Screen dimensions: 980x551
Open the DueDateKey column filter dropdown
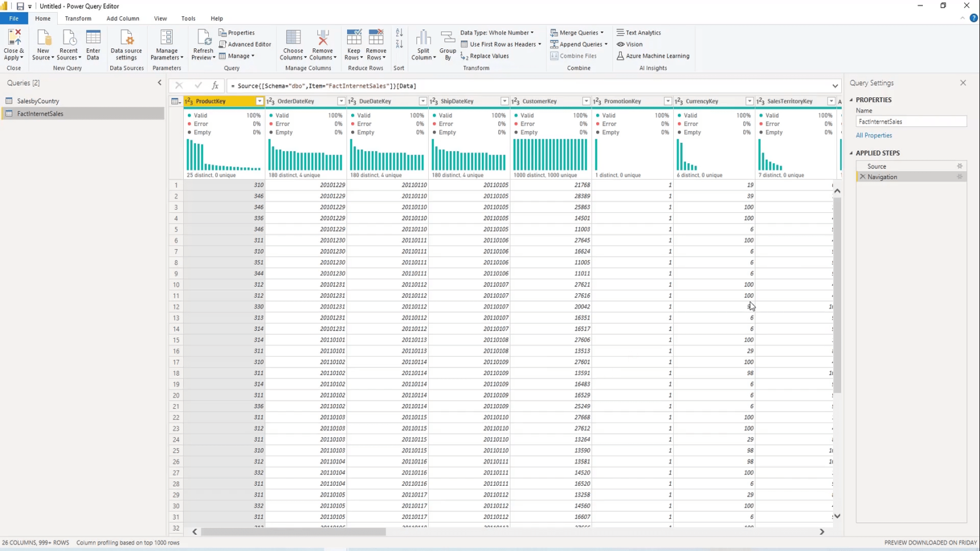pos(423,101)
